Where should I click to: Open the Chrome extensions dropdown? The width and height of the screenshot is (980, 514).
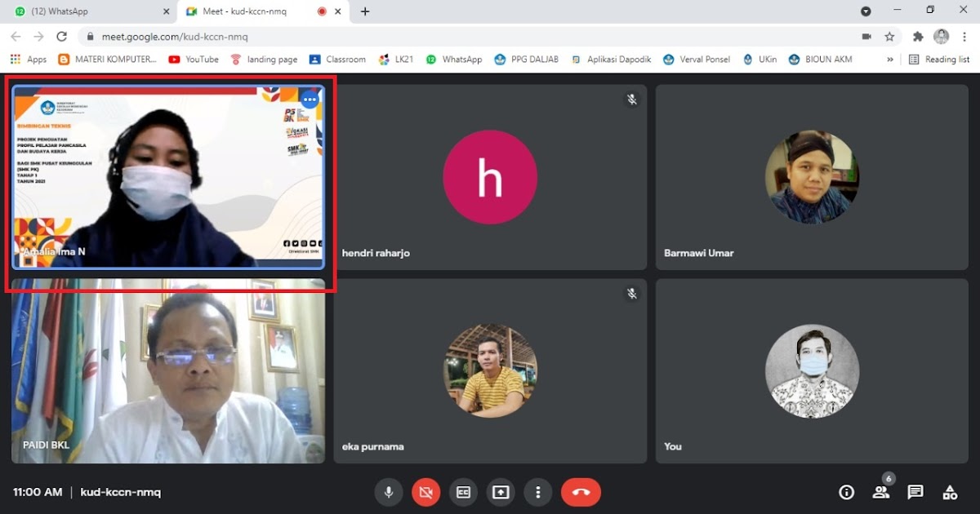point(918,36)
